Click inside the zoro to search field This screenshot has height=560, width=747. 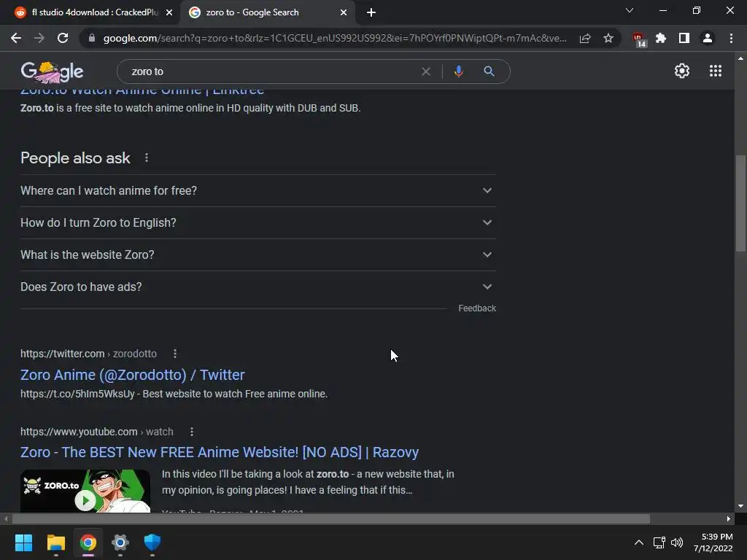click(271, 71)
